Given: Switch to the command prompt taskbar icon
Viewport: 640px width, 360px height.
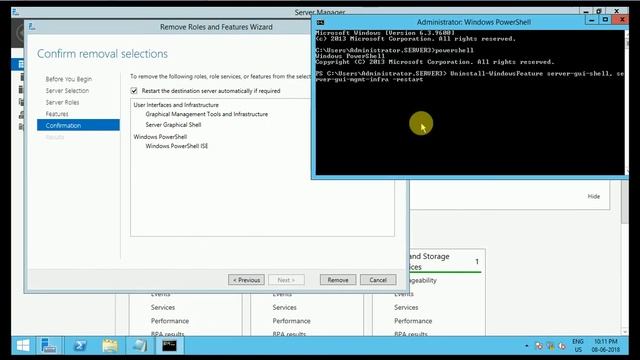Looking at the screenshot, I should pos(169,346).
